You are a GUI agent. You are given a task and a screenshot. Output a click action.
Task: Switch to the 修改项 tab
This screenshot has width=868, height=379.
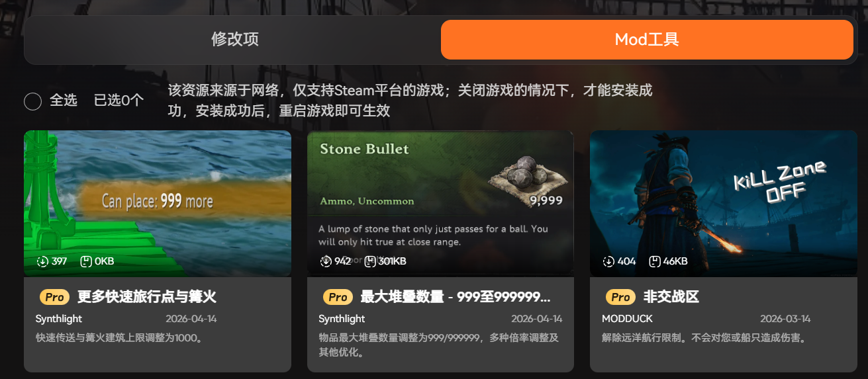[234, 39]
